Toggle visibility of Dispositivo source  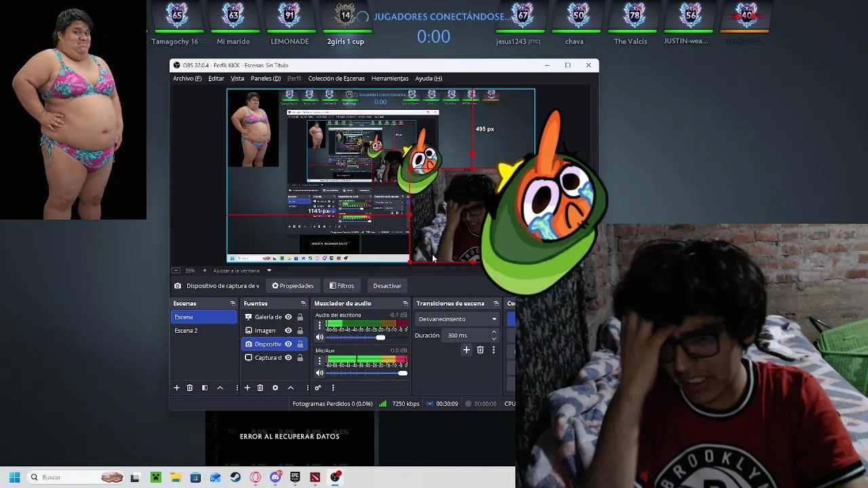(x=288, y=344)
